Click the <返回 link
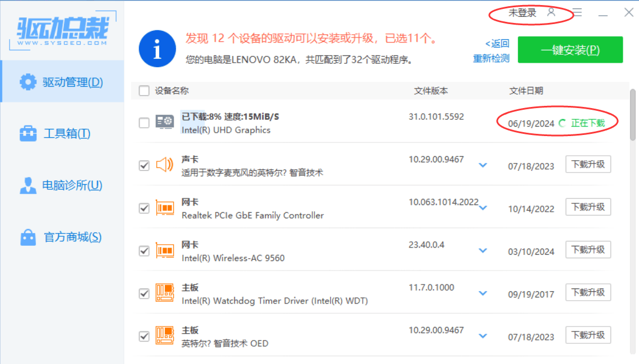 tap(497, 44)
